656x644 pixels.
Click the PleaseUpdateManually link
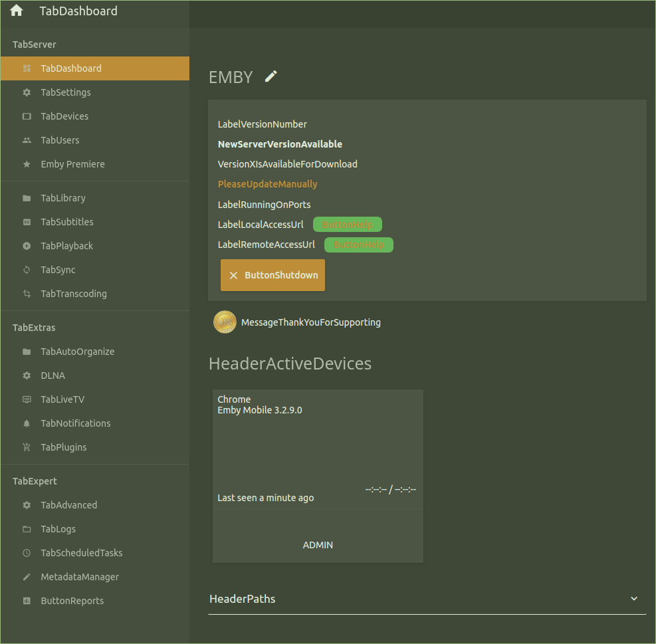(267, 184)
